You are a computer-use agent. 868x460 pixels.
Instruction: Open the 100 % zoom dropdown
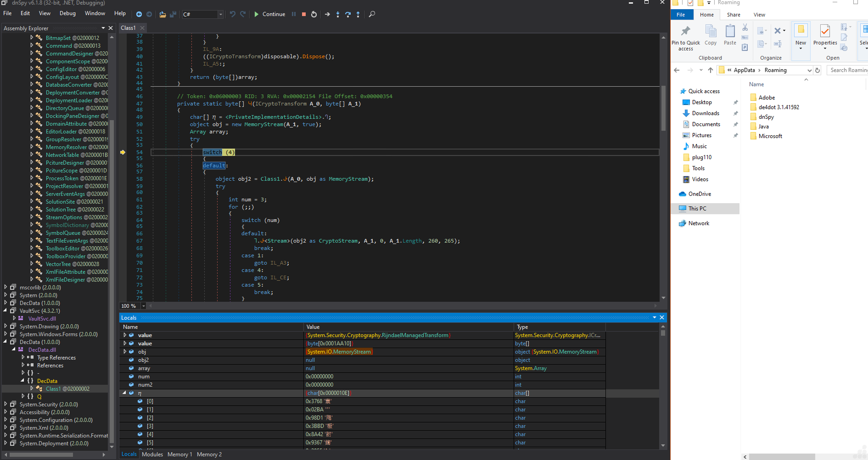(143, 306)
